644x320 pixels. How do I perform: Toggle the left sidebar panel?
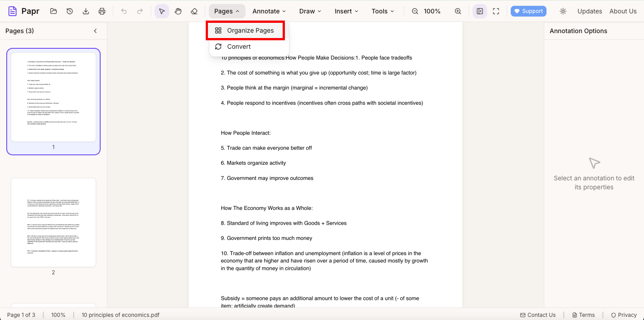tap(479, 11)
